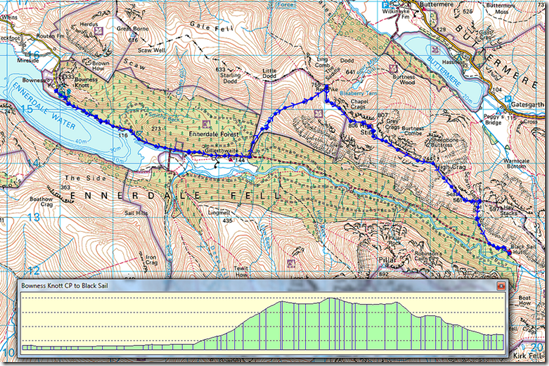
Task: Select the highest peak in the elevation profile
Action: 331,298
